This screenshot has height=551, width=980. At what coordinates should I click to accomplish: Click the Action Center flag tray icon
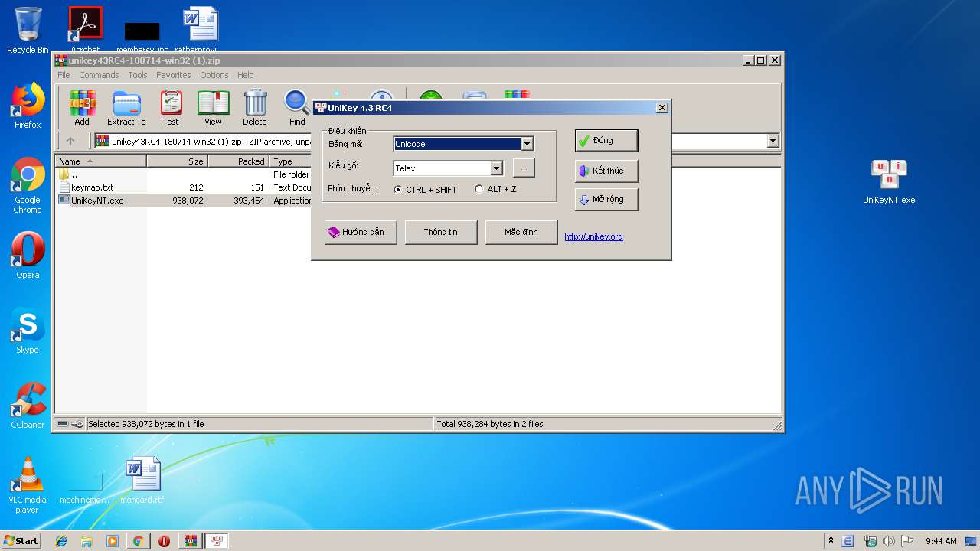click(x=908, y=541)
